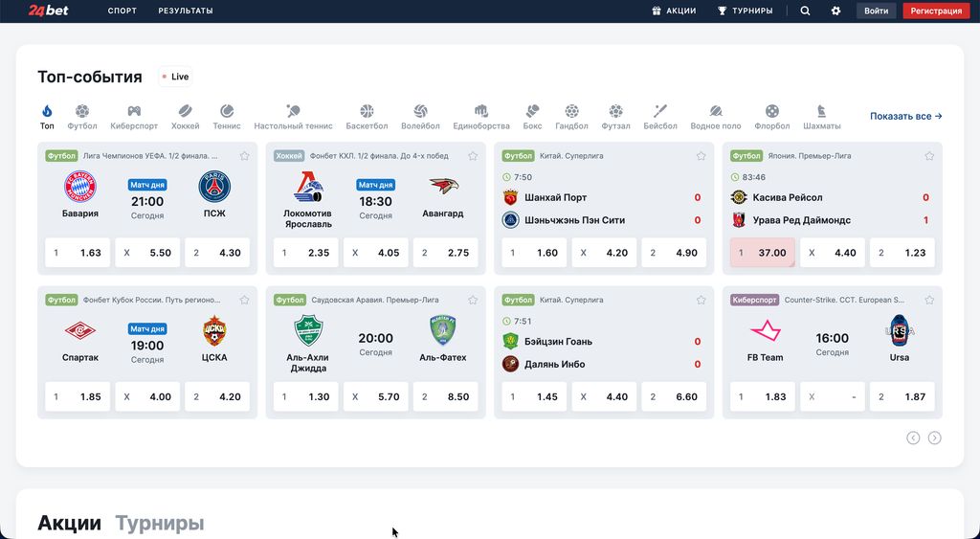Screen dimensions: 980x539
Task: Favorite the FB Team – Ursa match star
Action: click(x=929, y=301)
